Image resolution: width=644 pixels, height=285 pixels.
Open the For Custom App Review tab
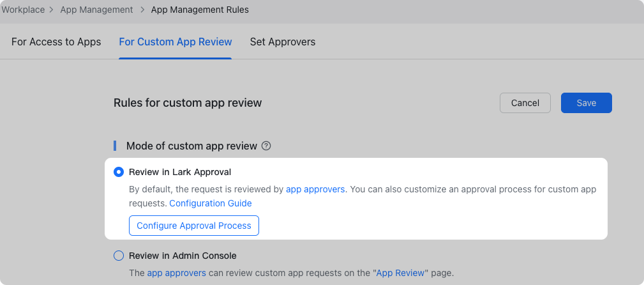(176, 42)
